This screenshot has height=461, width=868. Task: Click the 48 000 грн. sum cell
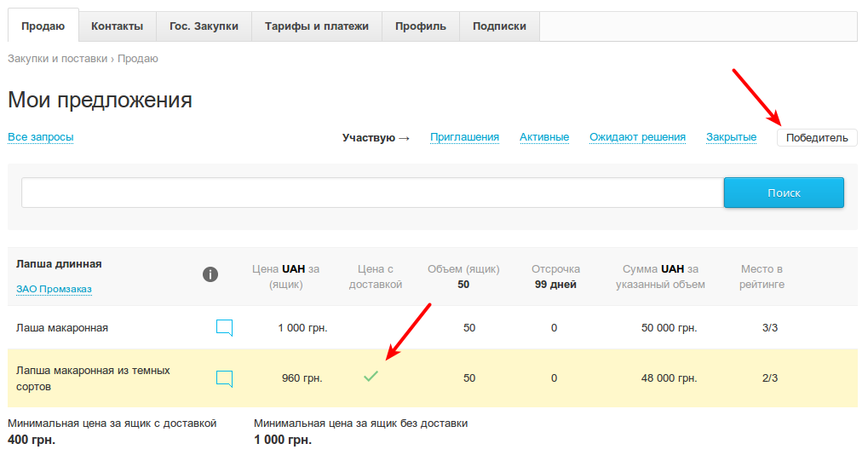click(670, 378)
